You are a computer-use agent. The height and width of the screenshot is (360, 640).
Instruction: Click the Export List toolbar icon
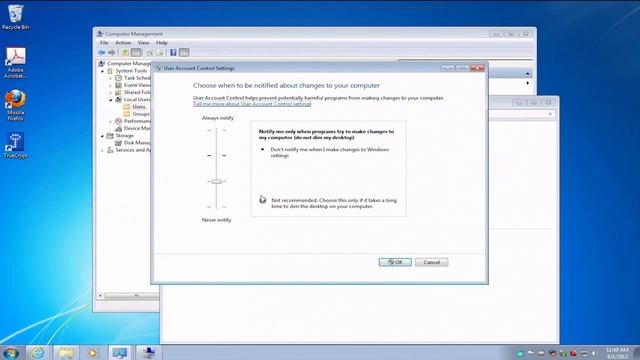click(x=160, y=53)
